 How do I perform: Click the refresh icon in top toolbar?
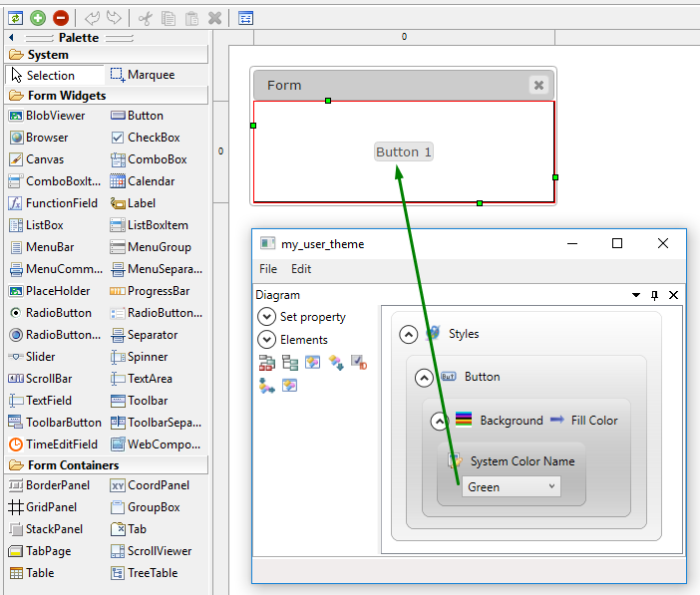point(15,18)
